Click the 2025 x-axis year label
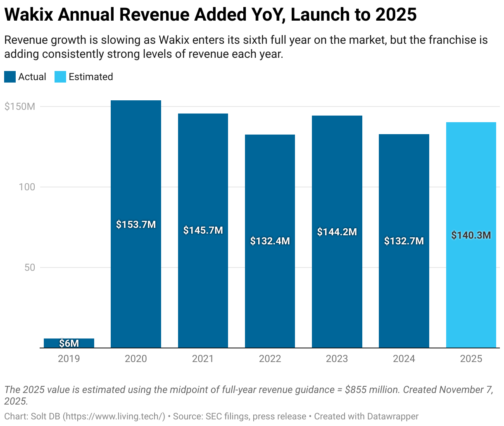This screenshot has height=426, width=504. pos(471,359)
